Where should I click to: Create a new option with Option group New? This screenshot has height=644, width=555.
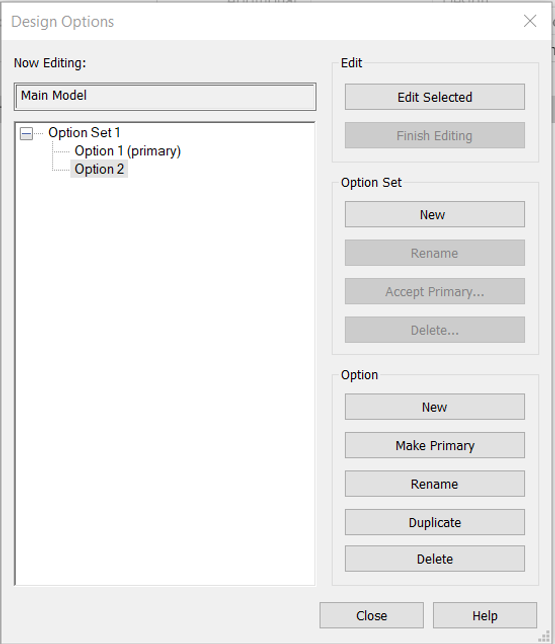click(435, 407)
